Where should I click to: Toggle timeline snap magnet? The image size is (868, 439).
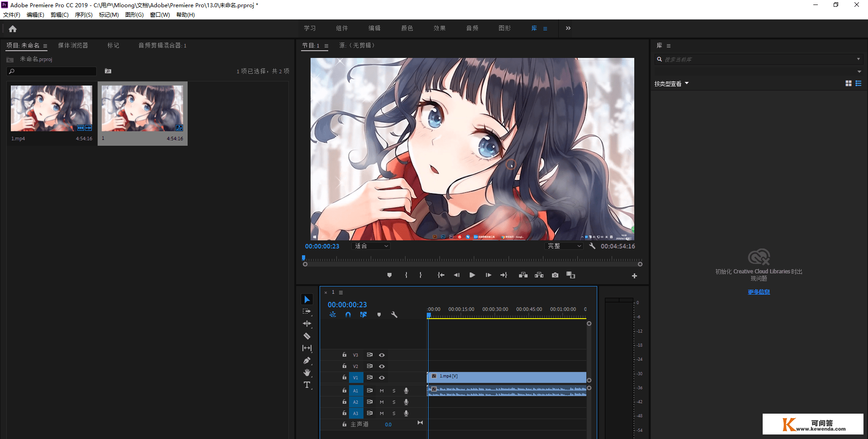[x=348, y=315]
